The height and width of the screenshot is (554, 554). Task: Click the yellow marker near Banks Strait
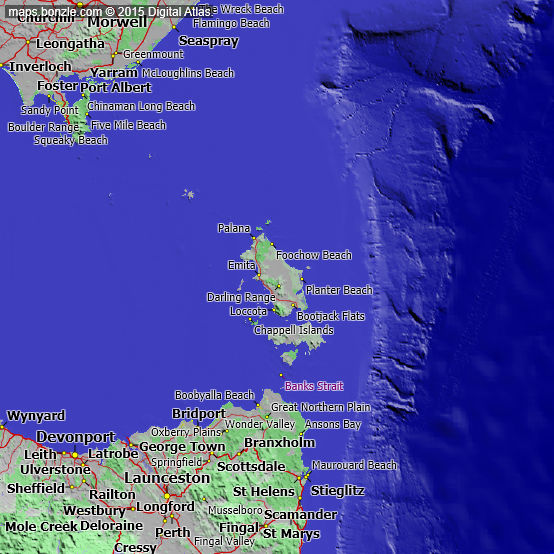click(281, 375)
